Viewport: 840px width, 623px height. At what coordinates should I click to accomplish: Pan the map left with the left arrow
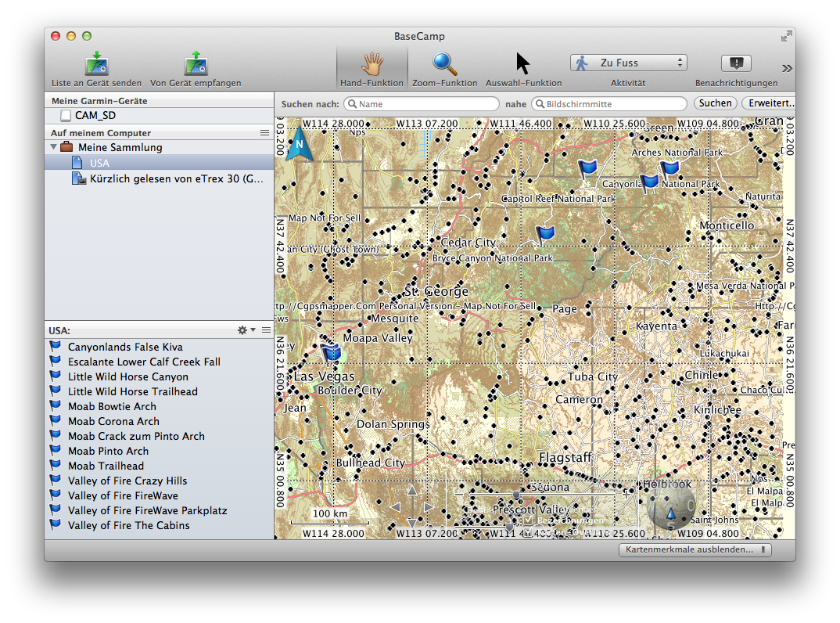tap(395, 506)
